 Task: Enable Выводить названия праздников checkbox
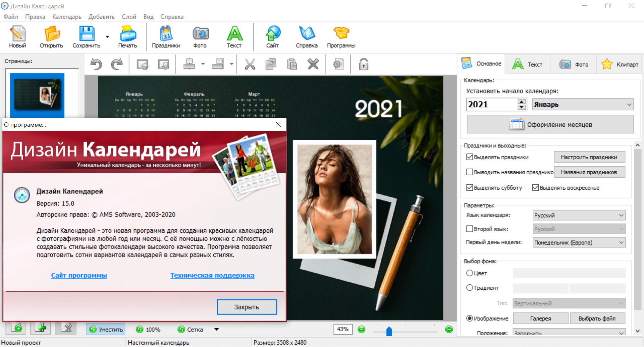tap(470, 172)
